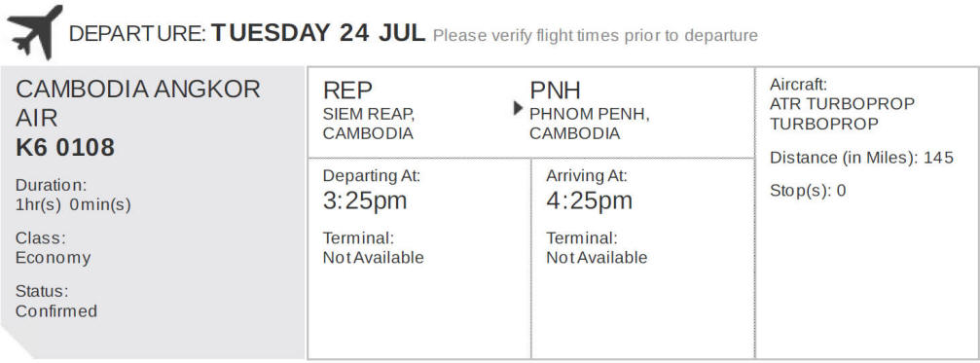Click the 'Please verify flight times' notice
The width and height of the screenshot is (980, 363).
click(595, 36)
